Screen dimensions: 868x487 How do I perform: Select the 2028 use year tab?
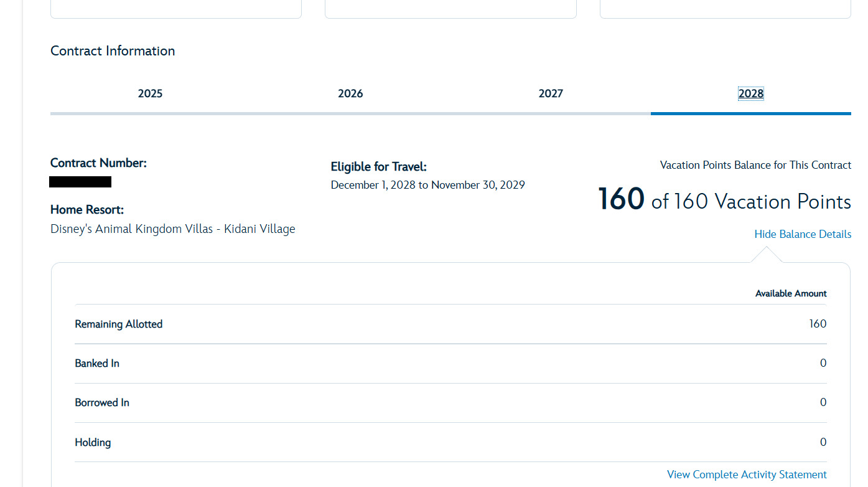click(751, 94)
